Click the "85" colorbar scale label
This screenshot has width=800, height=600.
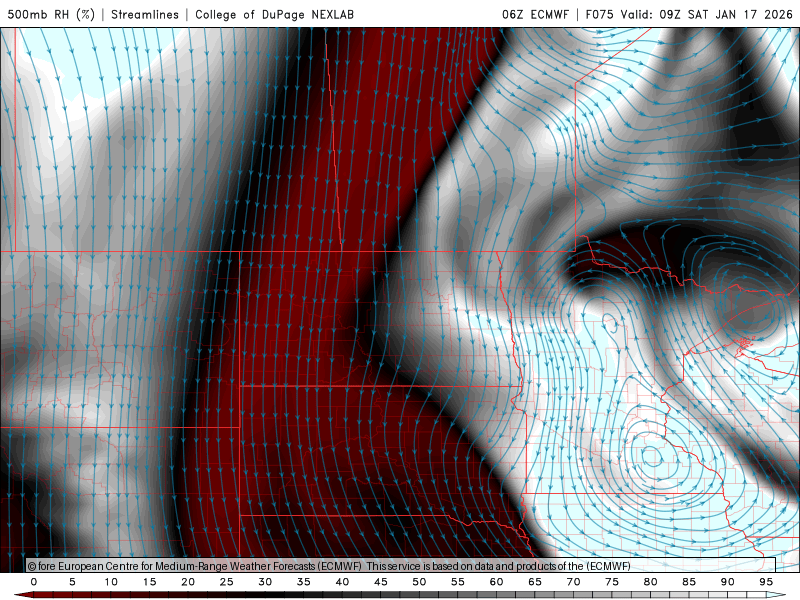pyautogui.click(x=689, y=582)
